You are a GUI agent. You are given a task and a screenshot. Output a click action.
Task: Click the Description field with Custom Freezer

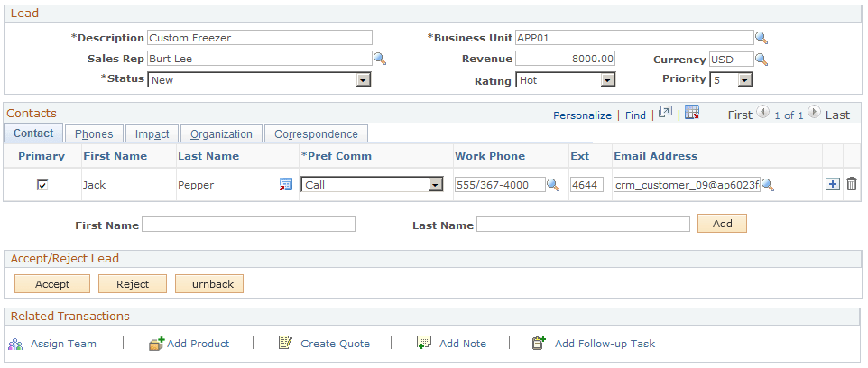260,38
